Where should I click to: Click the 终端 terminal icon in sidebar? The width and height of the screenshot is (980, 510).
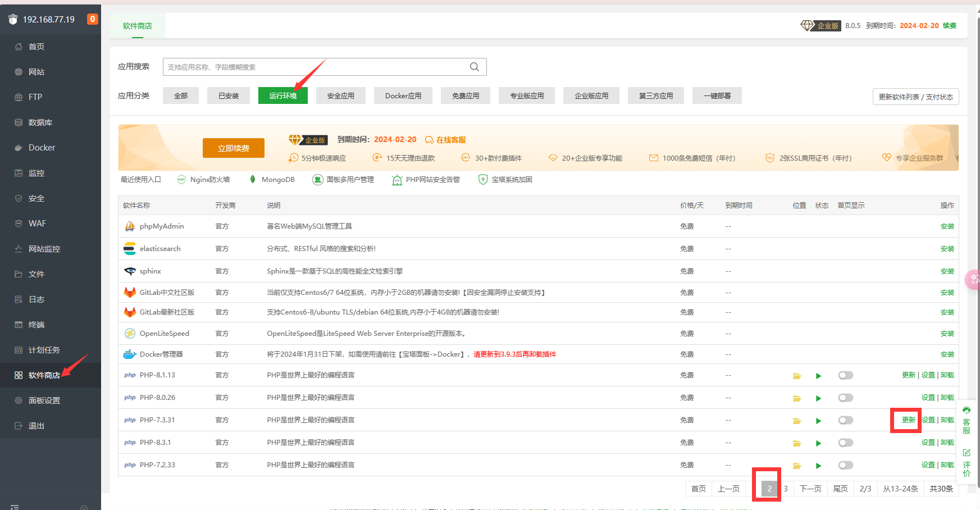(x=19, y=325)
